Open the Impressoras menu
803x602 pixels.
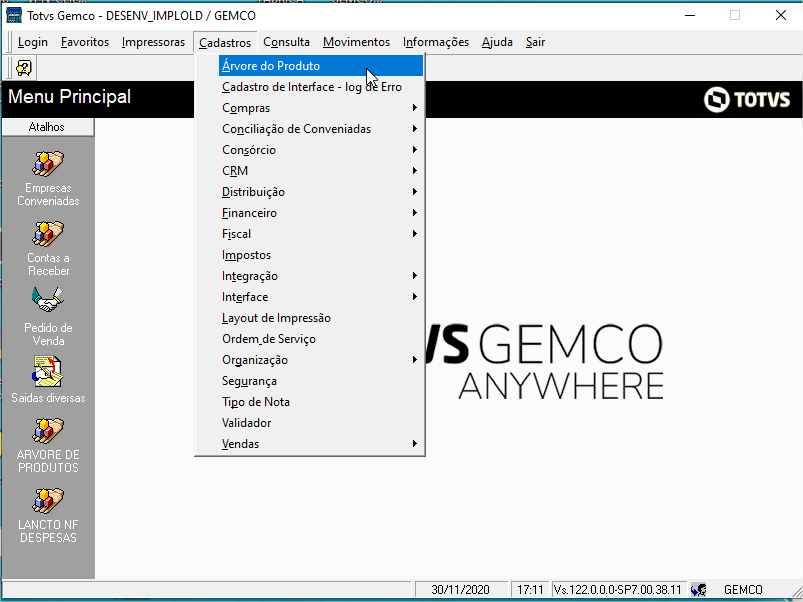[x=153, y=42]
